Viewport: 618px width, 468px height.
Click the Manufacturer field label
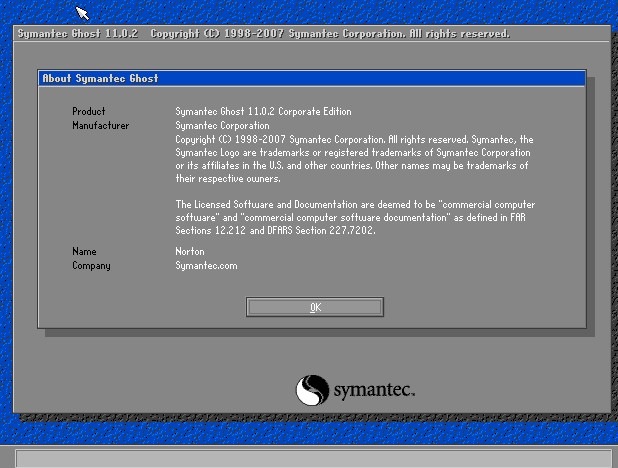tap(100, 125)
